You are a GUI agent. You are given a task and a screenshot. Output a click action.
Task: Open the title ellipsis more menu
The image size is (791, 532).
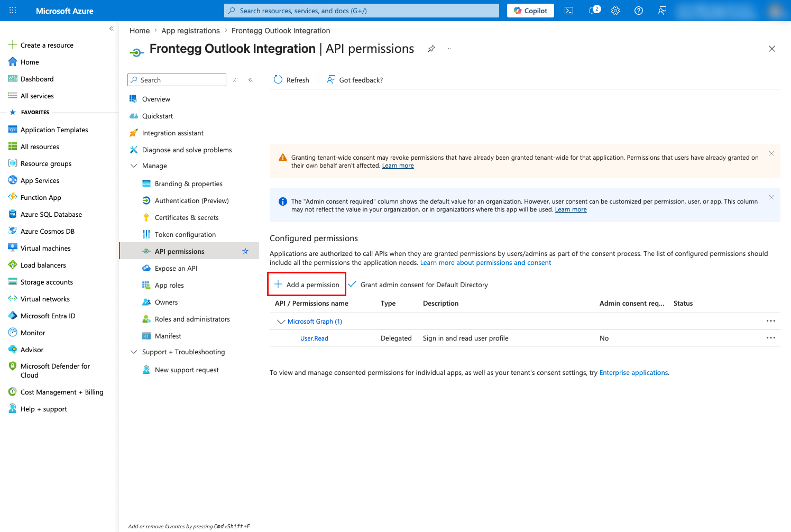click(448, 49)
